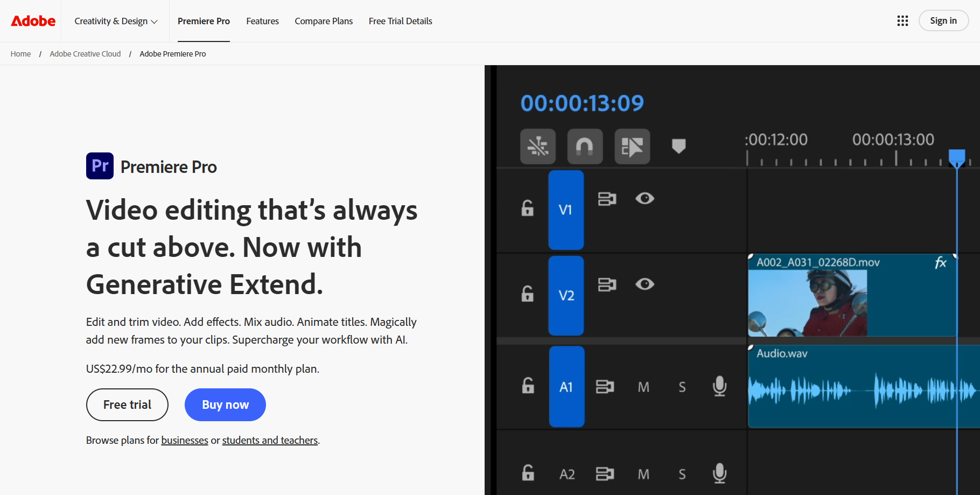Open the apps grid menu icon
Viewport: 980px width, 495px height.
point(902,21)
